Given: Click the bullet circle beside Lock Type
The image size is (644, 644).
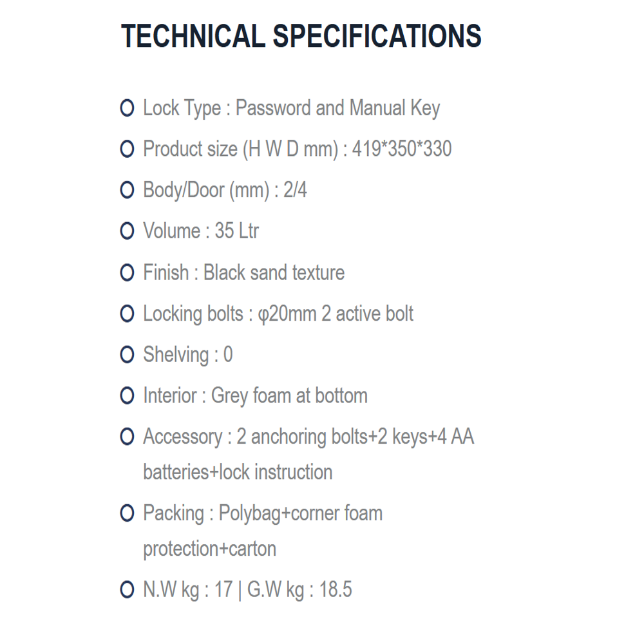Looking at the screenshot, I should coord(127,108).
